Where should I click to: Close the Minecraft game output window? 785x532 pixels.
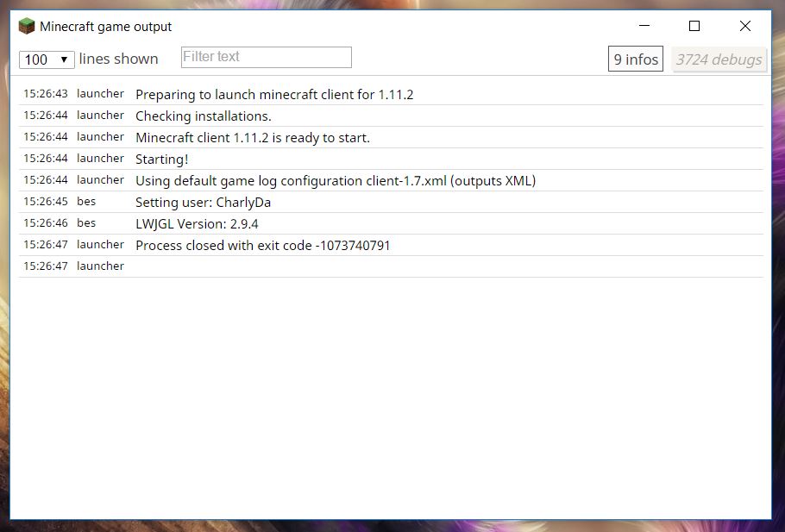click(x=745, y=26)
